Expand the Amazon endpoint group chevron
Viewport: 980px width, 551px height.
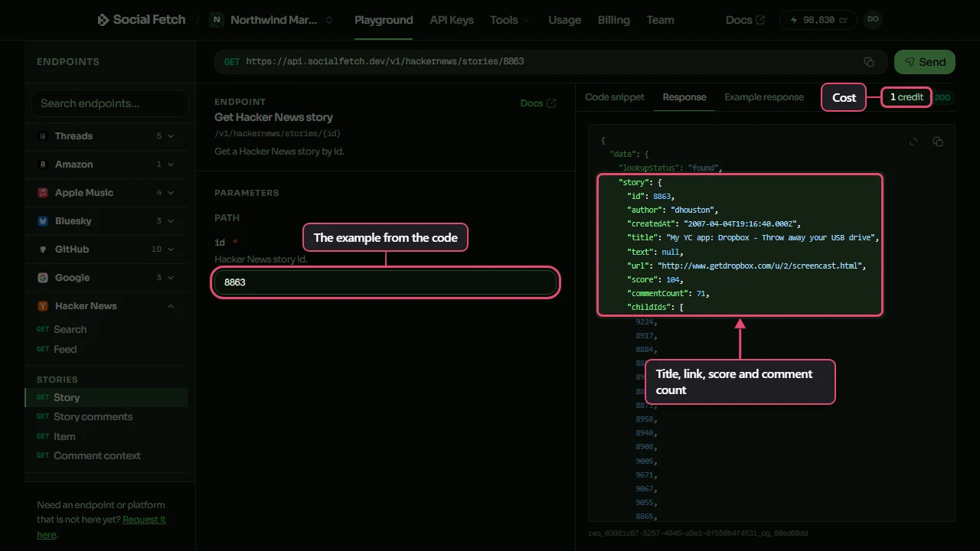[171, 165]
